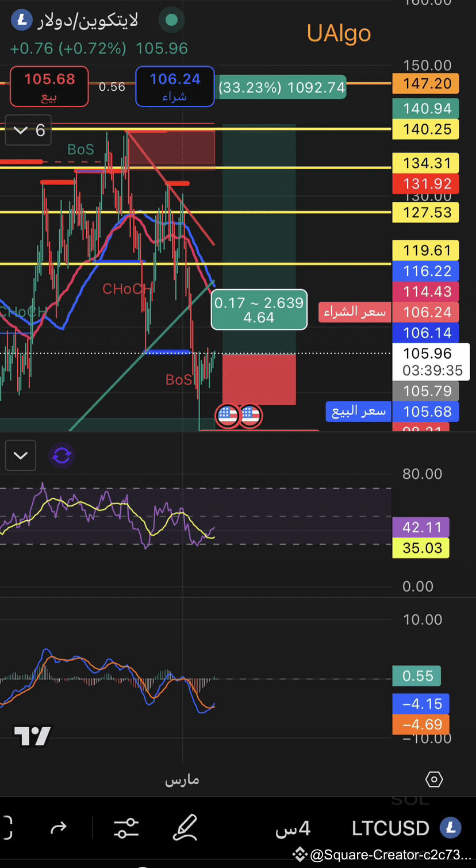Collapse the oscillator pane legend chevron

coord(20,455)
